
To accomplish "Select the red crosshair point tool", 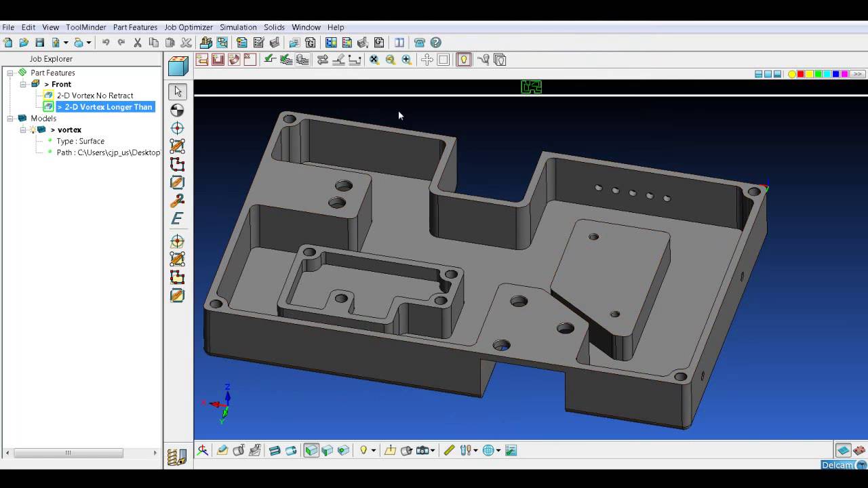I will point(177,128).
